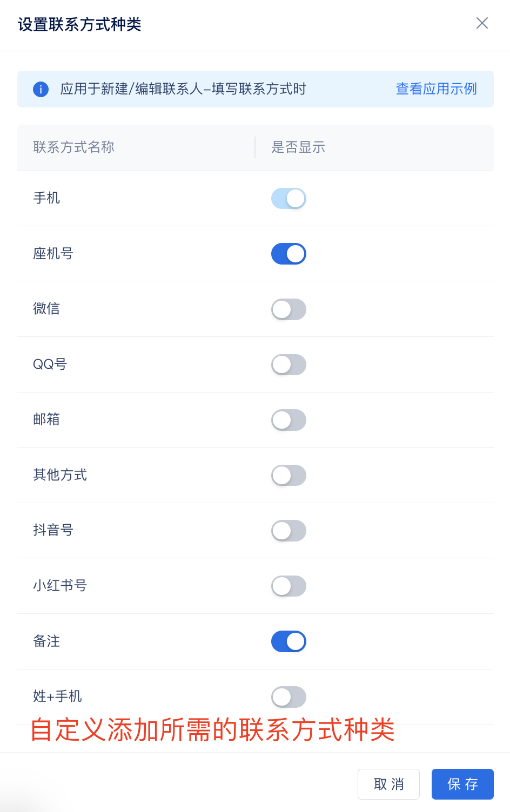Turn on the 邮箱 switch

pyautogui.click(x=288, y=420)
